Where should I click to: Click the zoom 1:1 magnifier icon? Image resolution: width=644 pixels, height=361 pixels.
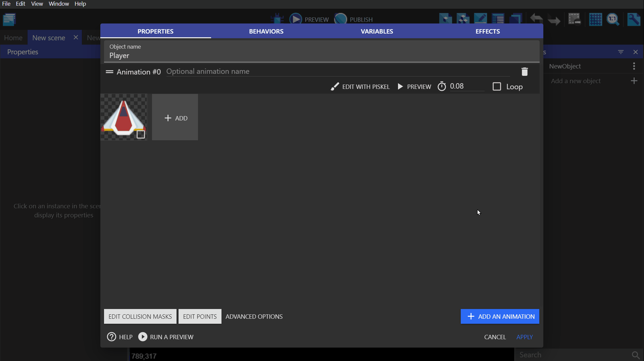click(613, 19)
